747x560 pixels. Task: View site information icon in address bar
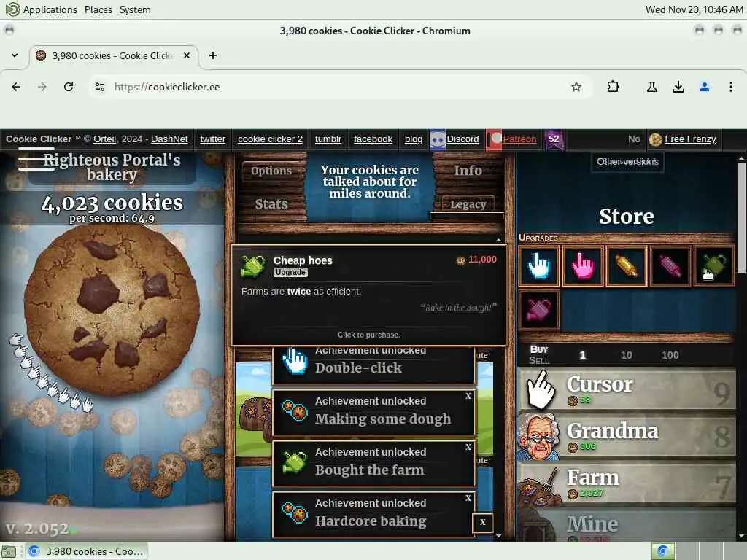99,87
